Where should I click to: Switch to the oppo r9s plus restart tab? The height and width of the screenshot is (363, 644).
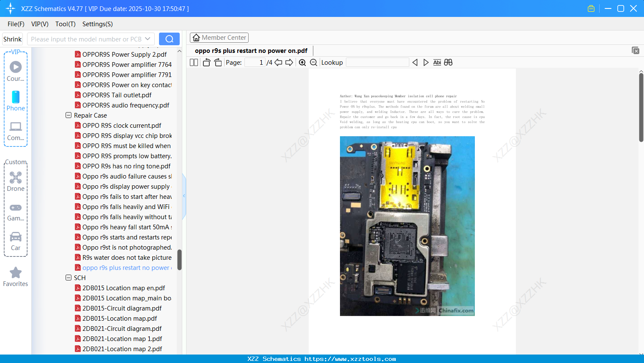[x=250, y=50]
